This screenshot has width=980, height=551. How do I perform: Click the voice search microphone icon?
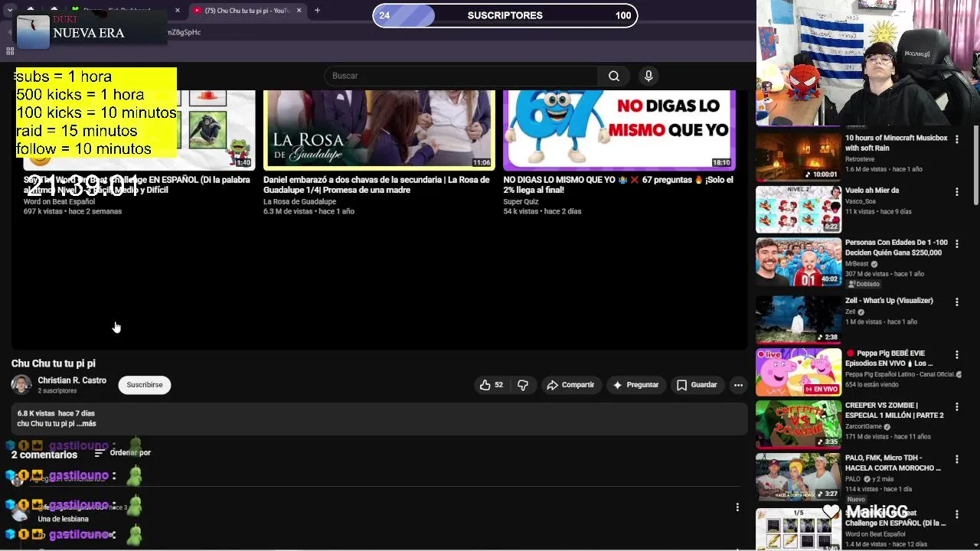(x=648, y=76)
